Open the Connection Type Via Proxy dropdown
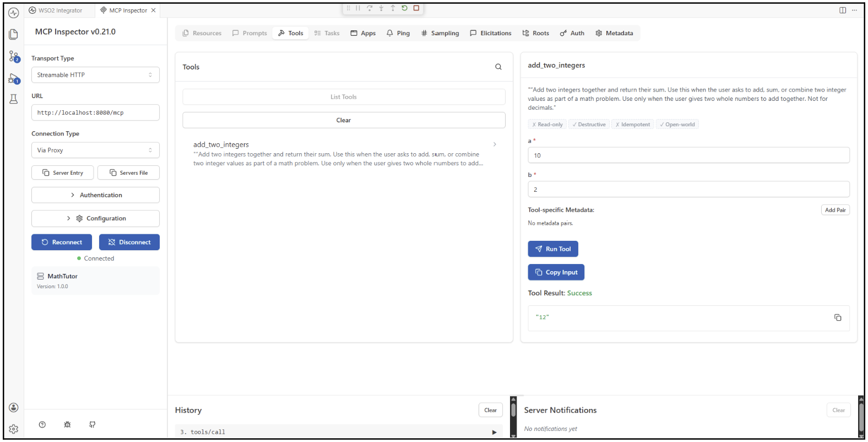This screenshot has width=868, height=442. (x=95, y=150)
